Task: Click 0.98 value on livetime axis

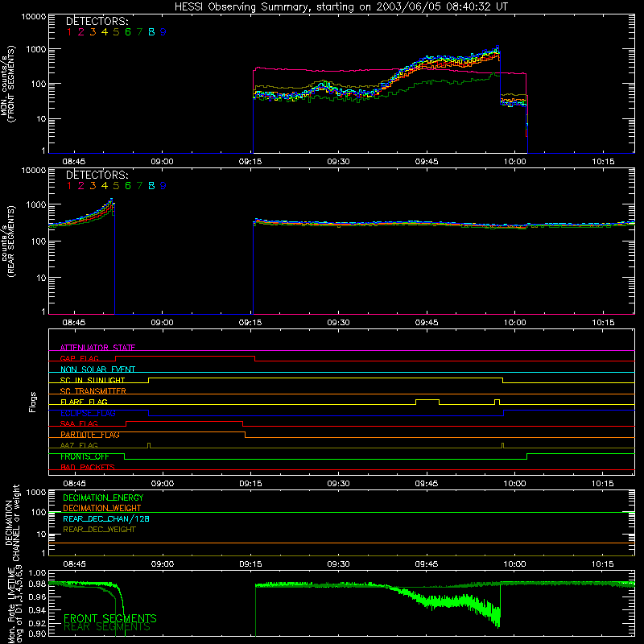Action: [x=37, y=584]
